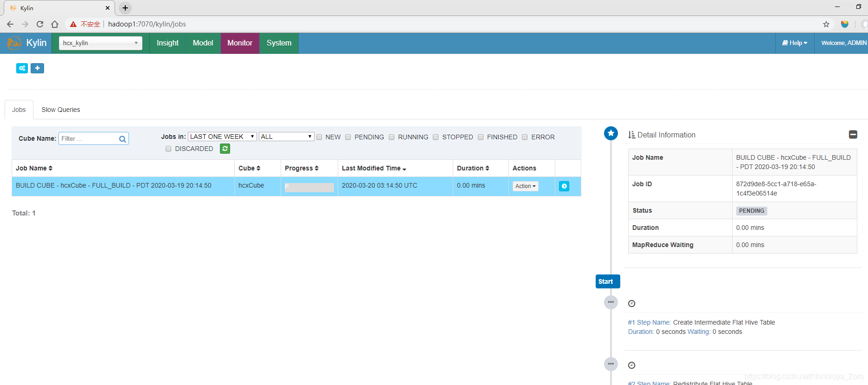Screen dimensions: 868x385
Task: Click Create Intermediate Flat Hive Table step
Action: click(724, 322)
